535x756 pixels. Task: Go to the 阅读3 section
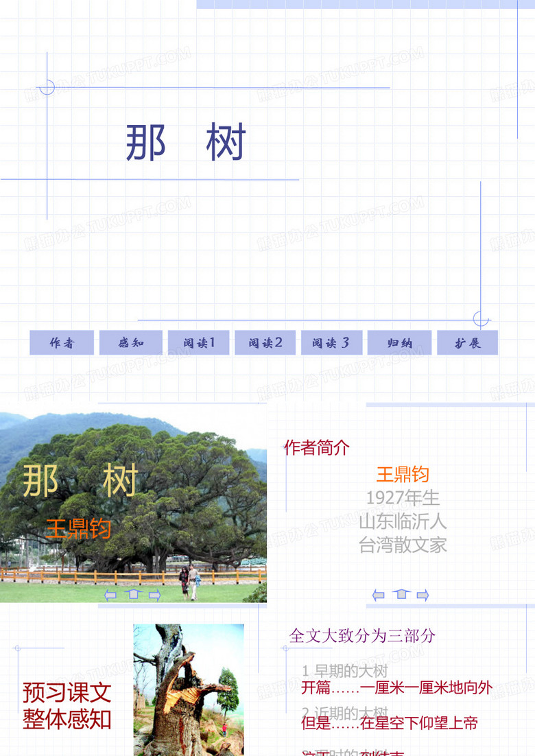(x=331, y=343)
